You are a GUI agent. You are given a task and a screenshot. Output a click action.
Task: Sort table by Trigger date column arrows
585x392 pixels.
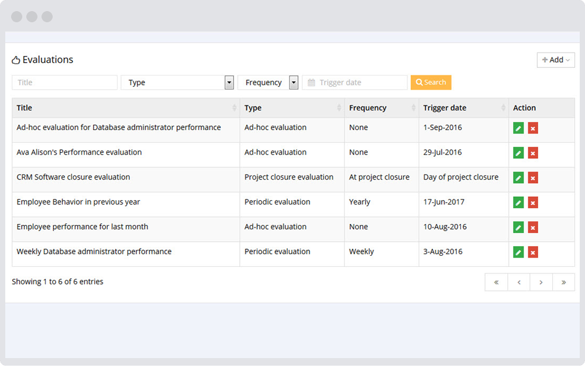click(x=503, y=108)
